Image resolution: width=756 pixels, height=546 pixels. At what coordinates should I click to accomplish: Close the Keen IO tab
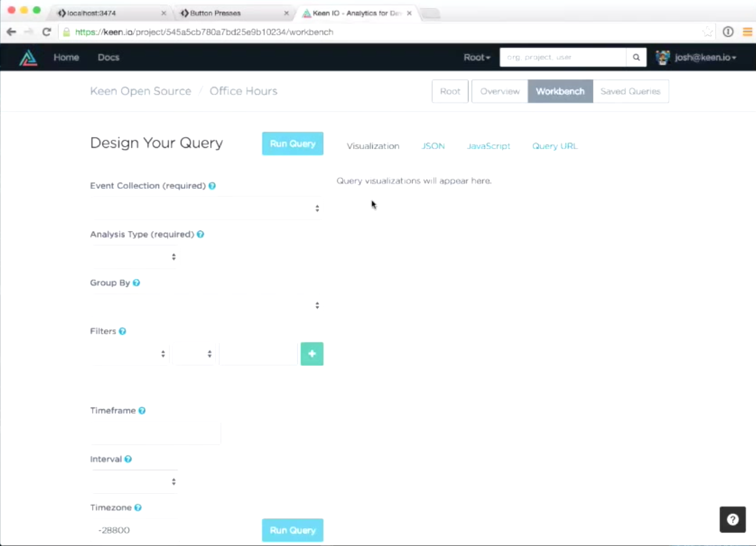click(409, 13)
